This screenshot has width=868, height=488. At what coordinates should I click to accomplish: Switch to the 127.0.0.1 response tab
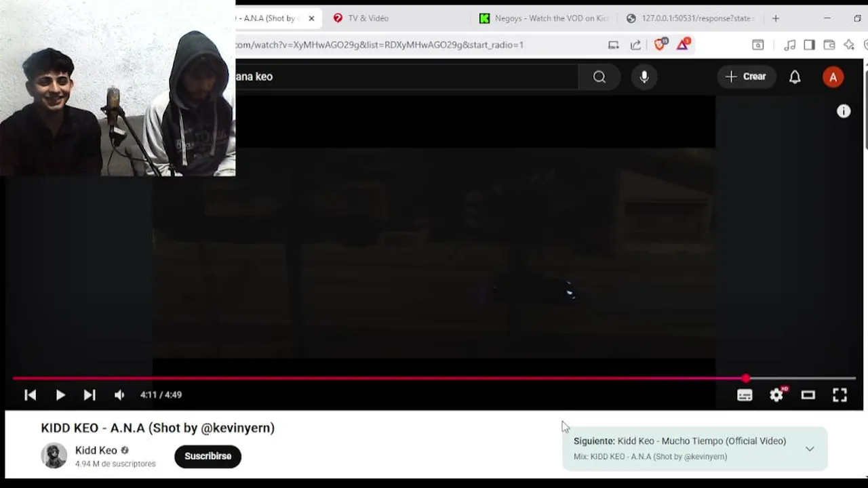tap(690, 18)
